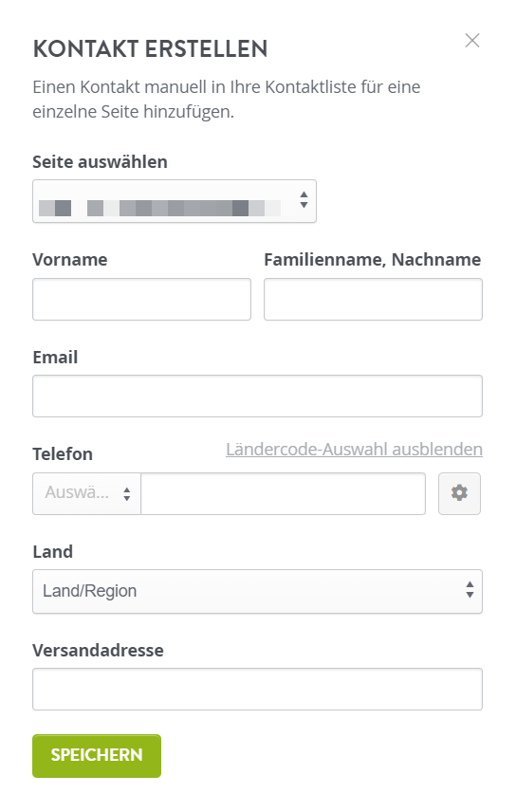Click Ländercode-Auswahl ausblenden link
The width and height of the screenshot is (516, 812).
click(x=355, y=449)
